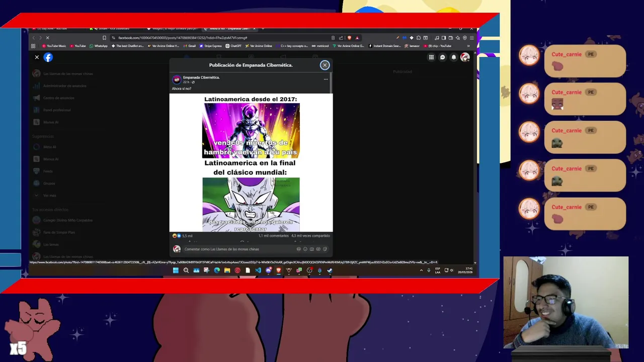Show hidden system tray icons
644x362 pixels.
(x=421, y=270)
